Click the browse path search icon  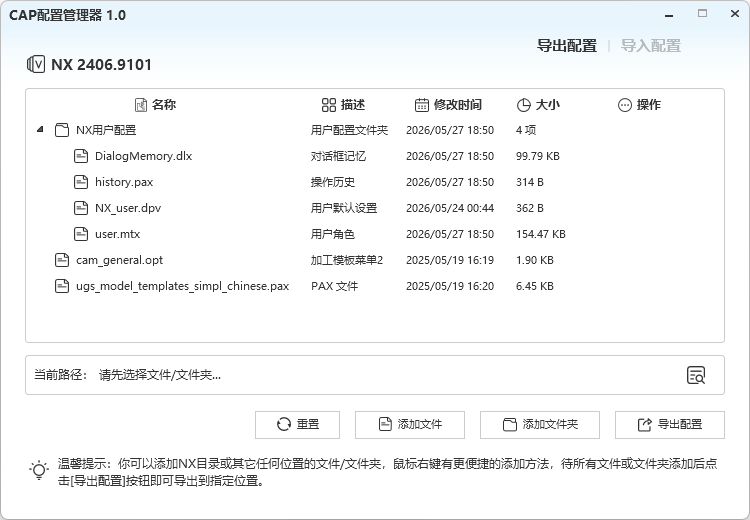696,375
